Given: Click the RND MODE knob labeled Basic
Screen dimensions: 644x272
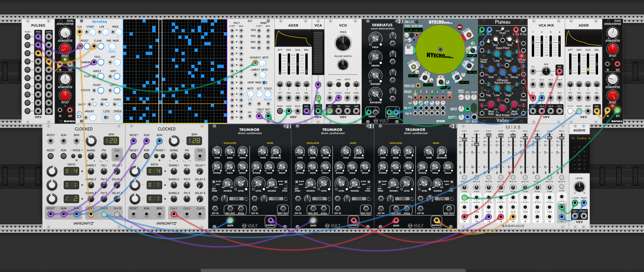Looking at the screenshot, I should [112, 46].
